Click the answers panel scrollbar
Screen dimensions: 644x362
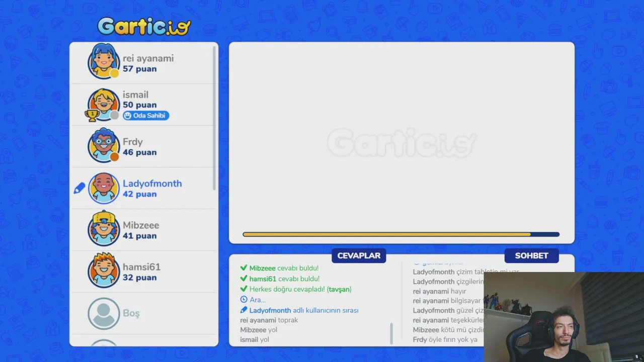tap(391, 333)
